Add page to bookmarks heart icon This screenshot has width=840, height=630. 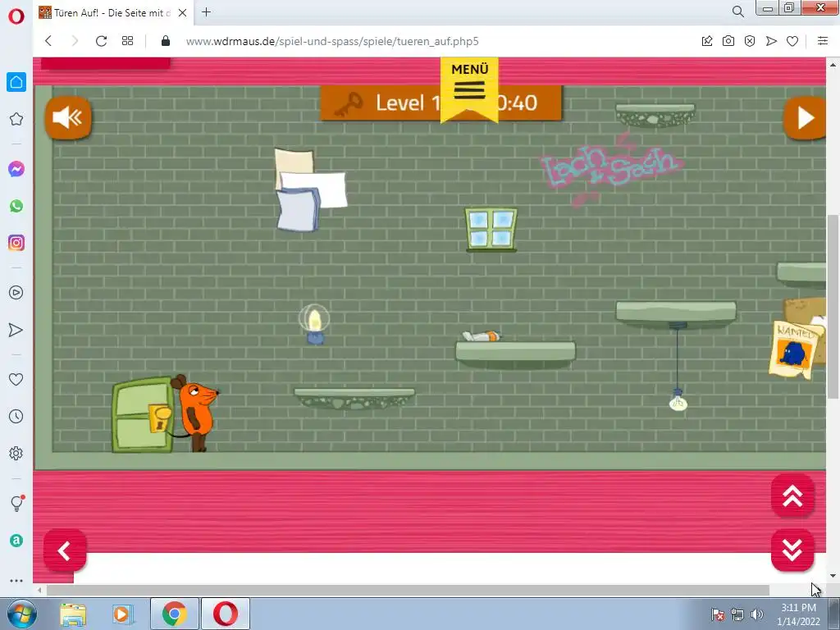click(792, 41)
